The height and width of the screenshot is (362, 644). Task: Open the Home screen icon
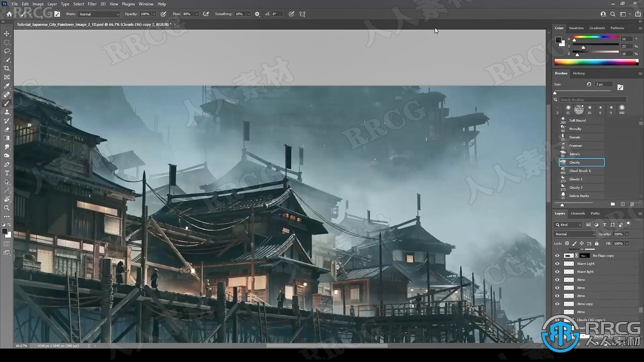[x=9, y=14]
